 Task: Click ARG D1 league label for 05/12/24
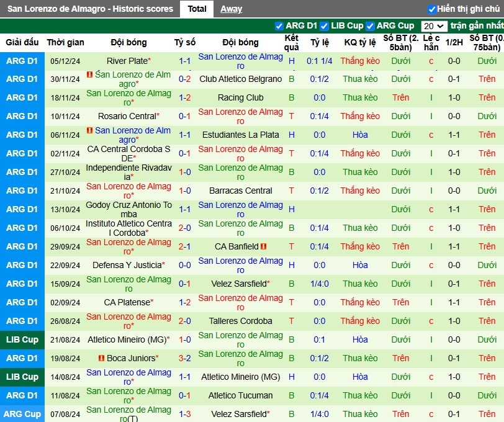(x=22, y=61)
